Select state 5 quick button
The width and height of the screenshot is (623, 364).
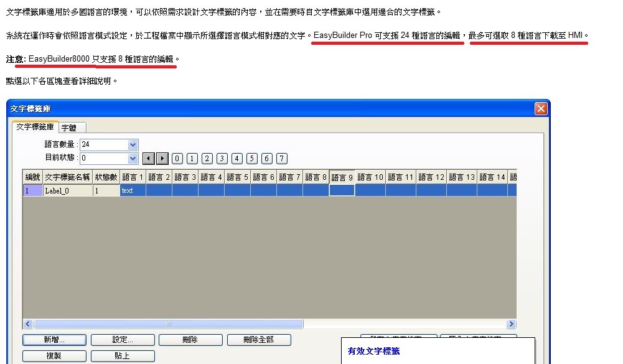[x=252, y=159]
